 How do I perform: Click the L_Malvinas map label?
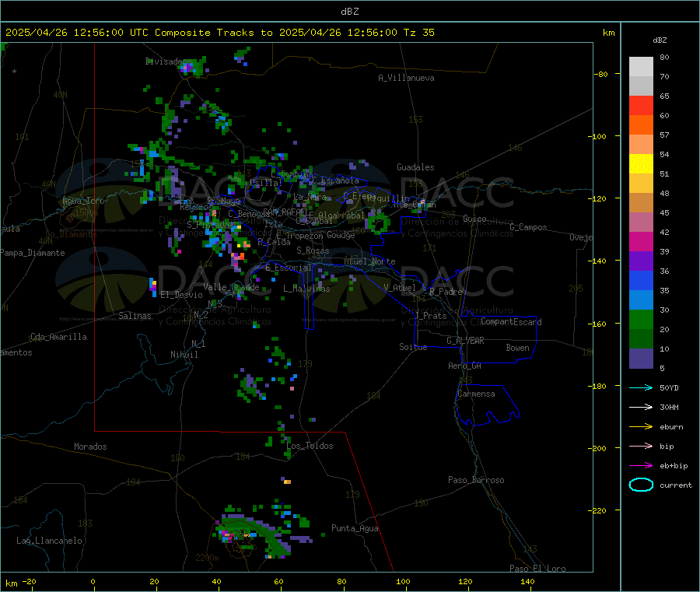[306, 289]
